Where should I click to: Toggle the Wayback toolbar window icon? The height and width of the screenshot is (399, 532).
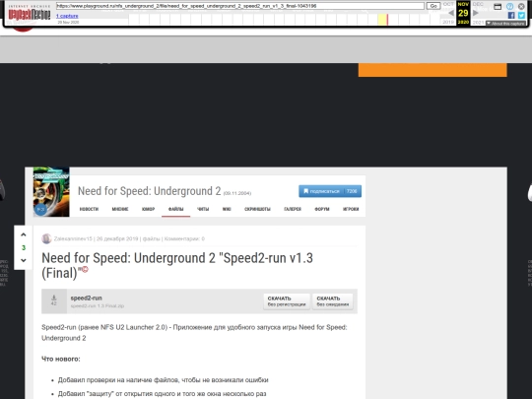[498, 7]
